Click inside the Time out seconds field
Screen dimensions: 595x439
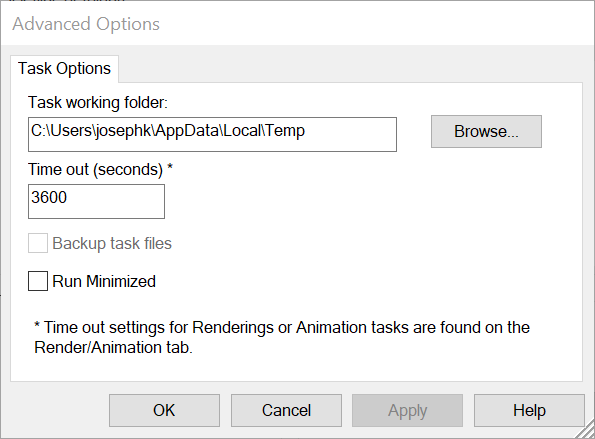[96, 201]
